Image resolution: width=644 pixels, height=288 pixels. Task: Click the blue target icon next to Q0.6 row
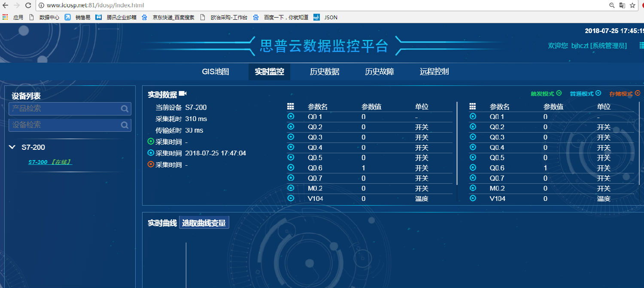click(291, 168)
